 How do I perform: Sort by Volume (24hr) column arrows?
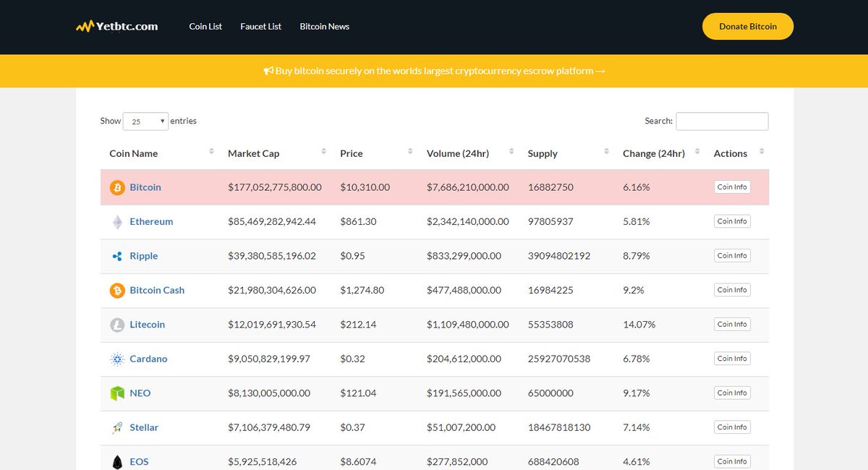click(511, 151)
